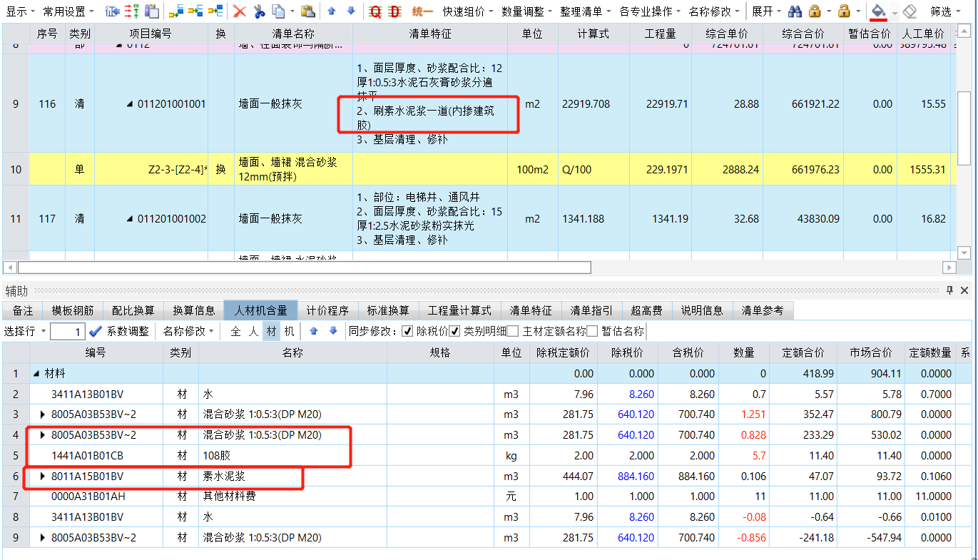
Task: Enable the 暂估名称 checkbox
Action: click(591, 331)
